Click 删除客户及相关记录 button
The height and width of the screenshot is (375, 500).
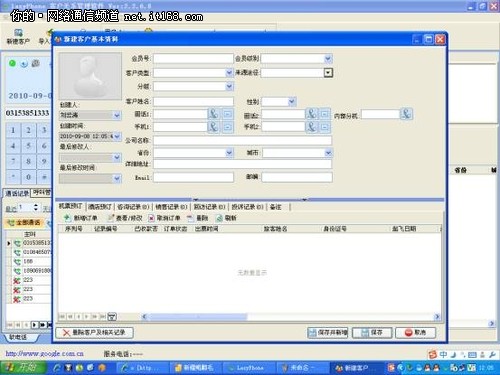click(x=94, y=332)
